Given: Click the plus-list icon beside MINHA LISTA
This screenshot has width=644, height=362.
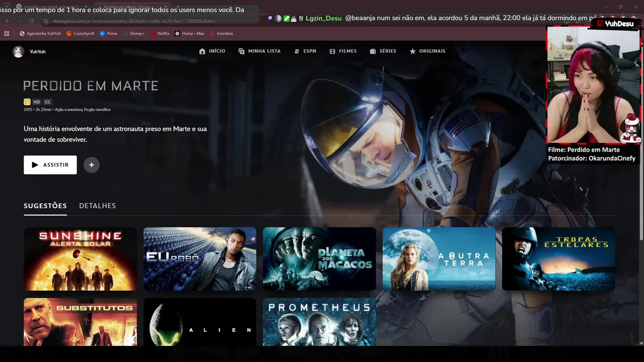Looking at the screenshot, I should [242, 51].
